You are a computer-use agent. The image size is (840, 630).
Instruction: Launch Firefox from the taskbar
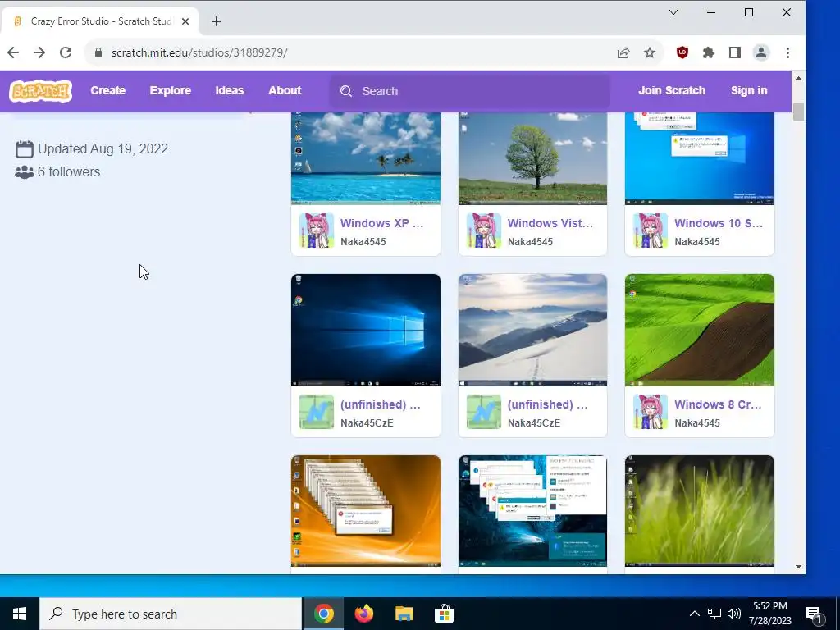(363, 614)
